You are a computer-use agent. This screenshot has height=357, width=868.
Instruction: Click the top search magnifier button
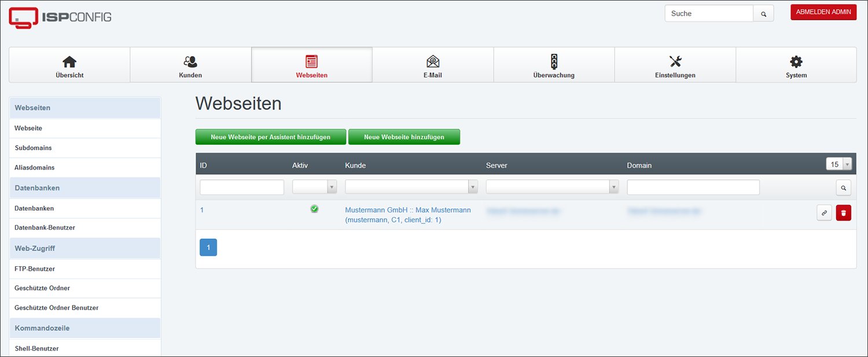[763, 14]
